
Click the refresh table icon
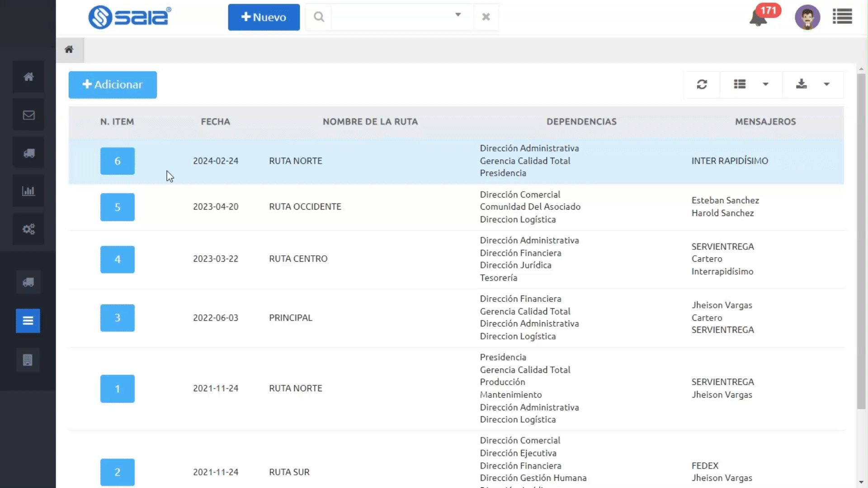coord(702,84)
